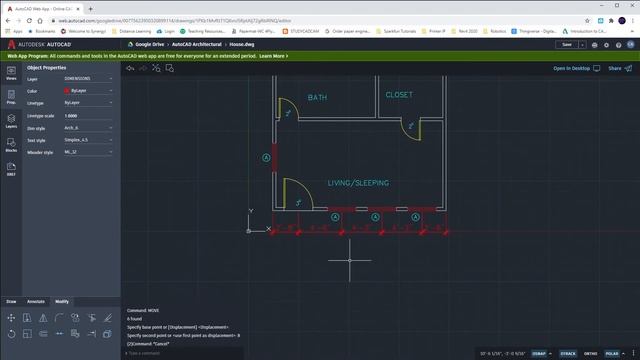Image resolution: width=640 pixels, height=360 pixels.
Task: Expand the OSNAP options arrow
Action: (x=551, y=353)
